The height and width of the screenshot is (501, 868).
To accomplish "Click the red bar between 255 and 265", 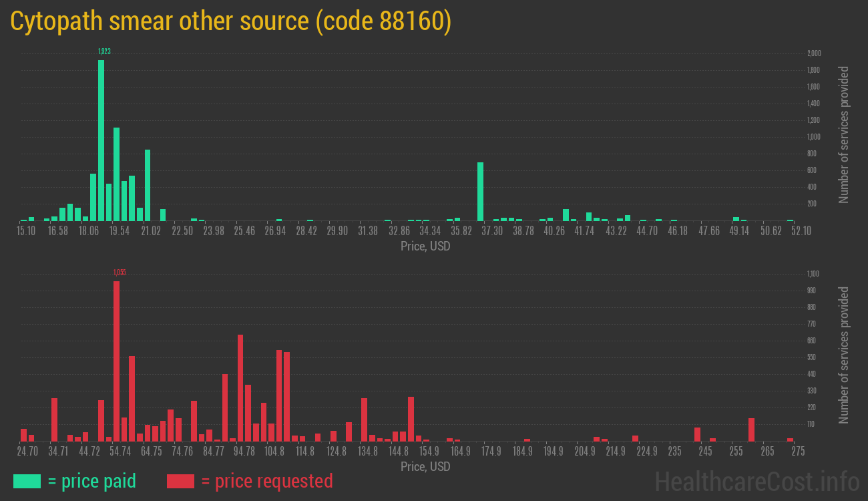I will (x=751, y=430).
